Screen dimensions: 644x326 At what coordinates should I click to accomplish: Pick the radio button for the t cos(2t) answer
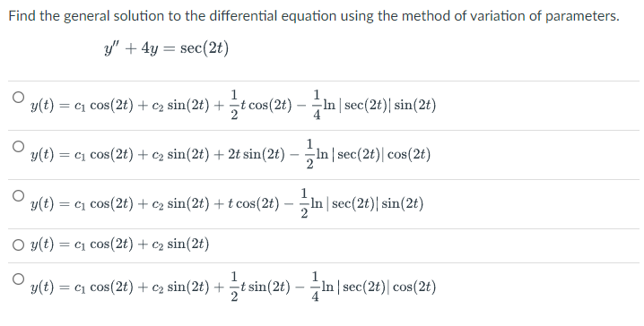click(x=18, y=195)
